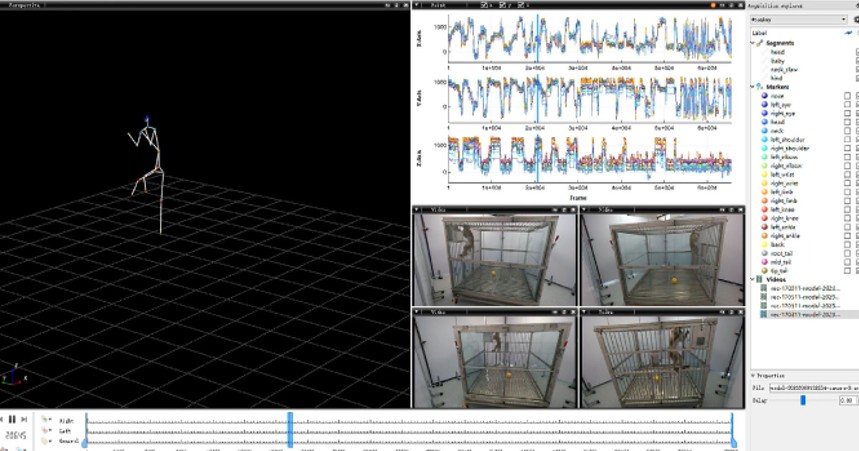Step to the next frame
The width and height of the screenshot is (859, 451).
pos(23,420)
